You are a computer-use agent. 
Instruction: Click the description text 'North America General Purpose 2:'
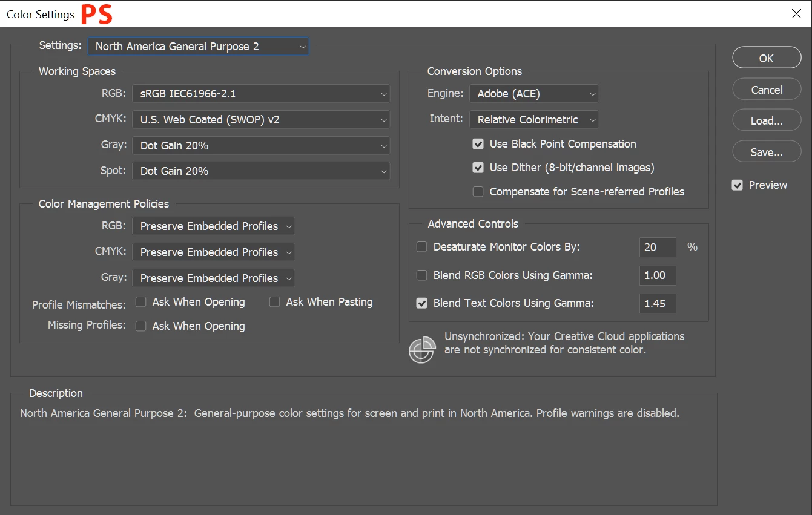(x=104, y=413)
